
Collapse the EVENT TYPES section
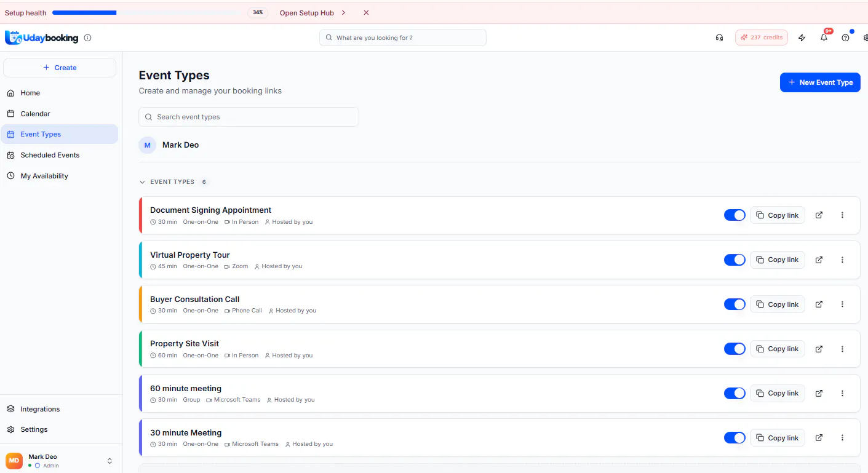pos(142,182)
